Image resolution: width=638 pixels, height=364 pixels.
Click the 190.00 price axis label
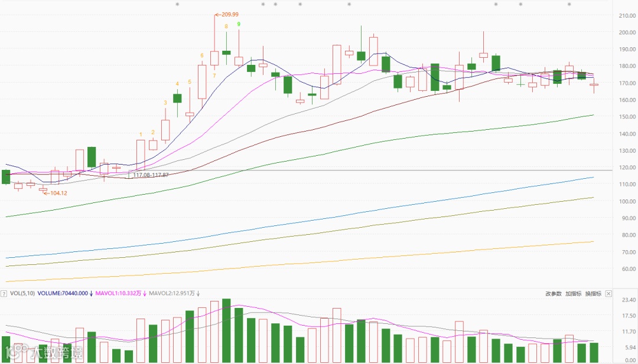coord(627,49)
